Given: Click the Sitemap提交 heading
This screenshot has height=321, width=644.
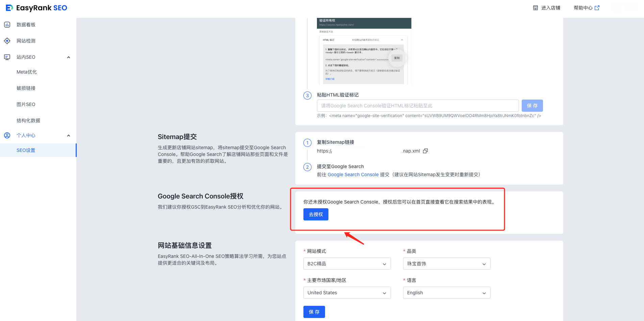Looking at the screenshot, I should coord(177,137).
